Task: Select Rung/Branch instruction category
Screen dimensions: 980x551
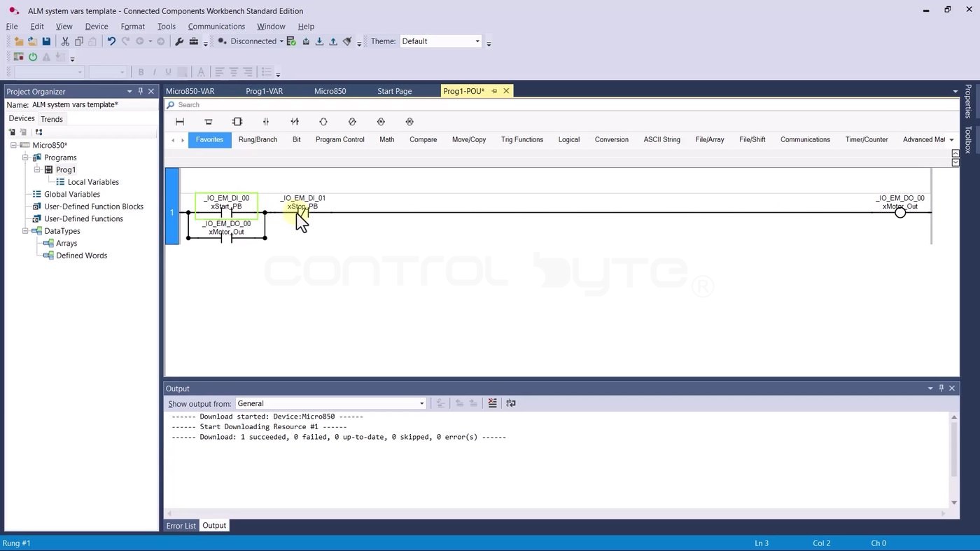Action: [x=258, y=139]
